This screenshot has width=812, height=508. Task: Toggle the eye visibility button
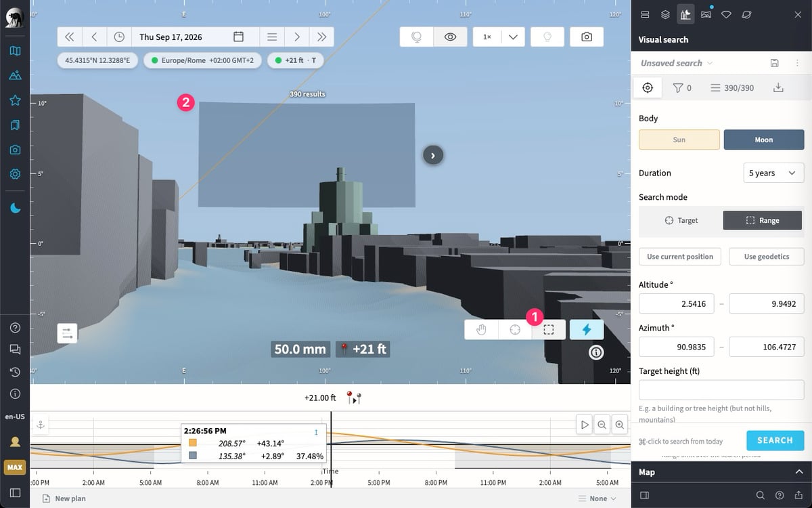tap(450, 37)
